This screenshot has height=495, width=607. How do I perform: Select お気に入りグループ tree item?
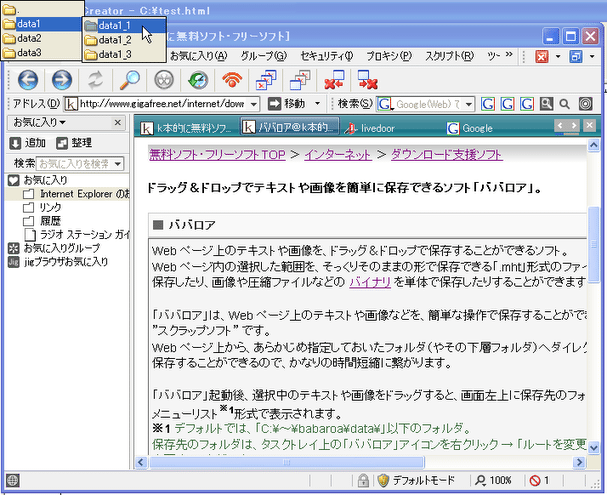[x=54, y=248]
